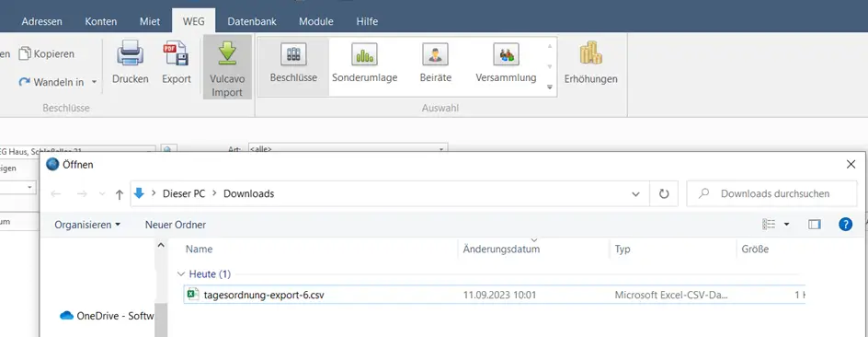Image resolution: width=868 pixels, height=337 pixels.
Task: Switch to the Konten tab
Action: click(101, 21)
